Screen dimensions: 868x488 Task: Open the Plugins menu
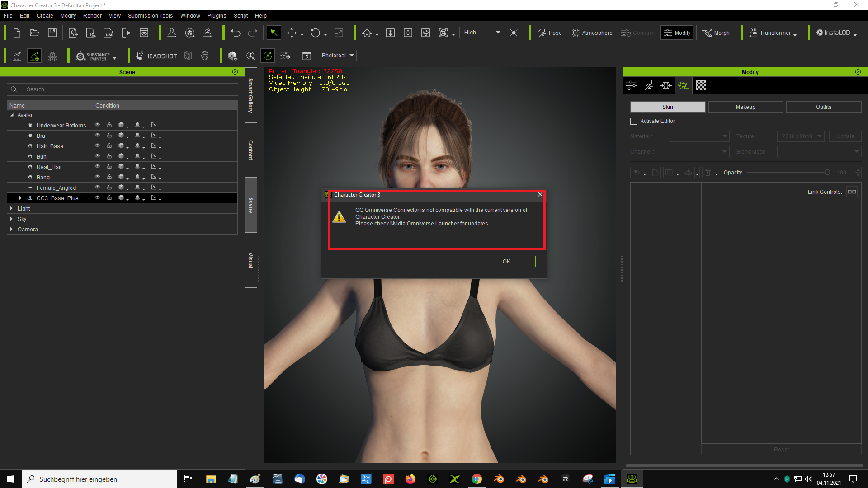(x=217, y=15)
